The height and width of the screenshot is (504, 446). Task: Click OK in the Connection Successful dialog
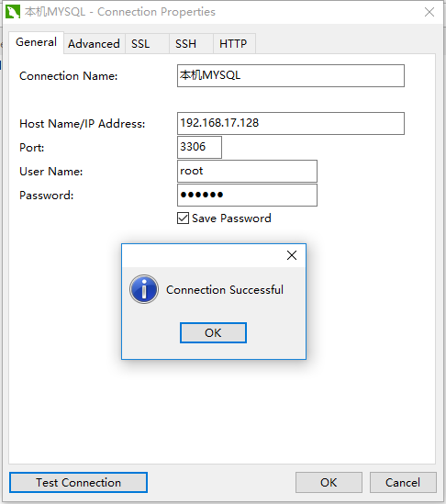click(213, 332)
